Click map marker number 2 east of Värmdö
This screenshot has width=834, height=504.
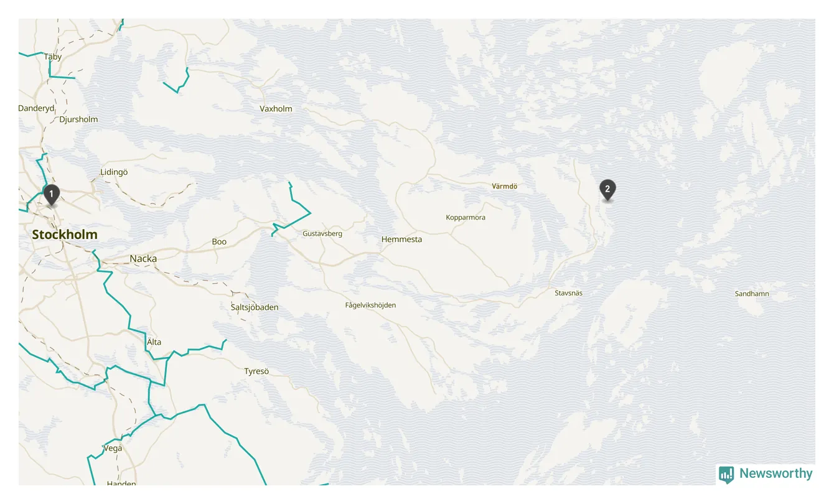pos(607,190)
